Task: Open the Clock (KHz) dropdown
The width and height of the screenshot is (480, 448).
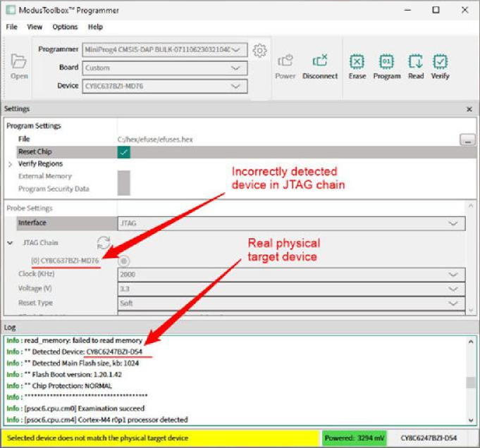Action: pyautogui.click(x=291, y=274)
